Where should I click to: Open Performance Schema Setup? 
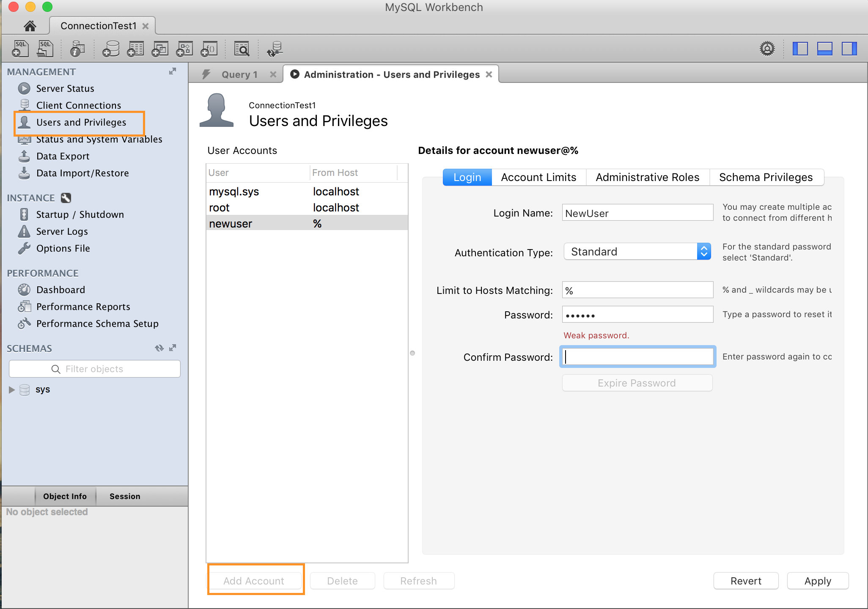coord(97,324)
